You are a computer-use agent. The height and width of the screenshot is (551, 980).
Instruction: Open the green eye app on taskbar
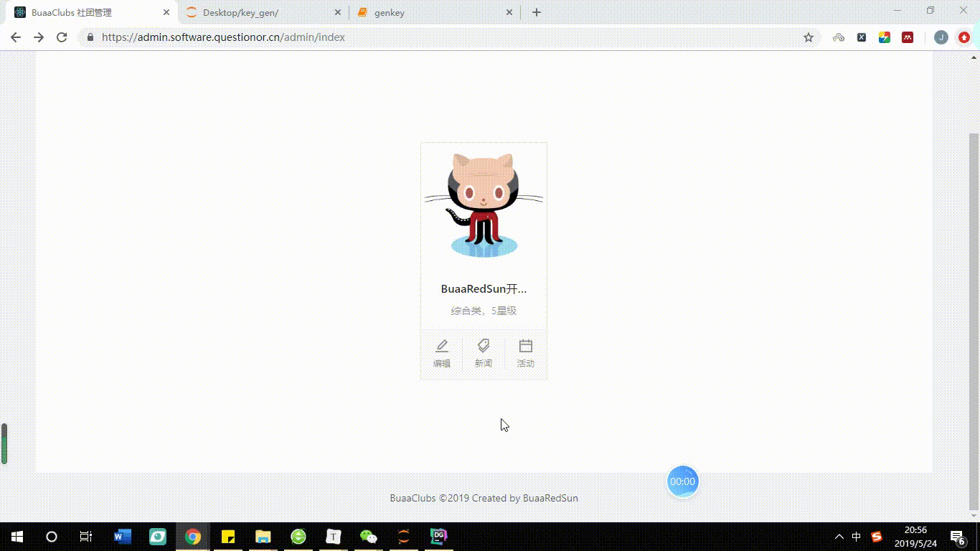[x=158, y=537]
